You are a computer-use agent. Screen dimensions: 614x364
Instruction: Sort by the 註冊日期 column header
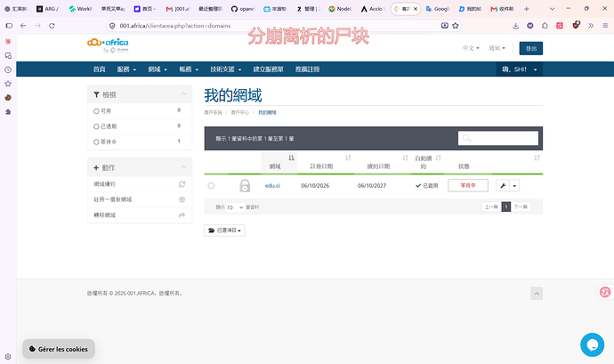point(326,162)
